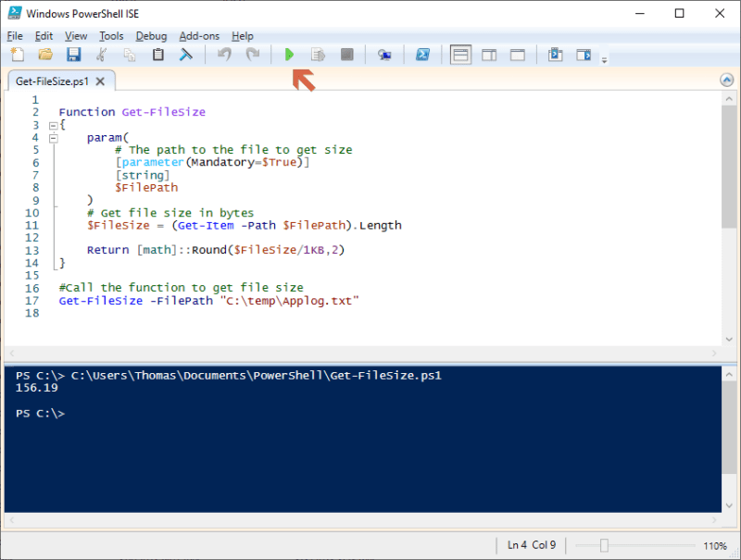The image size is (741, 560).
Task: Toggle Show Script Pane Maximized layout
Action: 518,55
